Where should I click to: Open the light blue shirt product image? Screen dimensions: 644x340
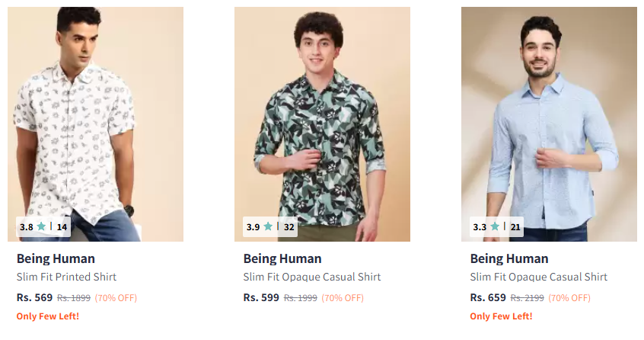click(549, 114)
